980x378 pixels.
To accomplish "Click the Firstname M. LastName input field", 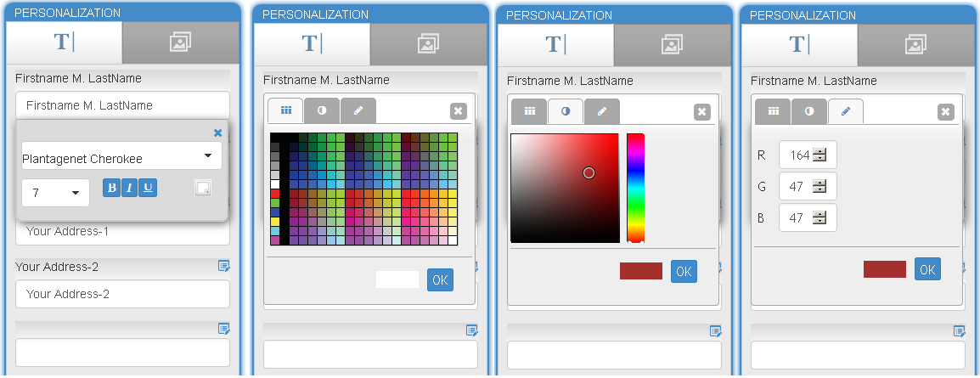I will 122,105.
